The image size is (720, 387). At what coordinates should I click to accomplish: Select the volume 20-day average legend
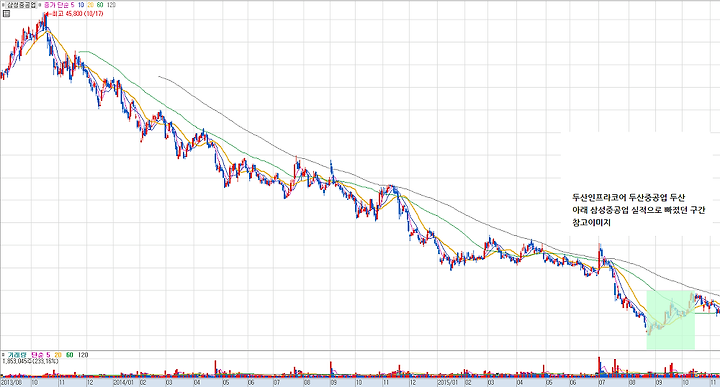coord(58,355)
